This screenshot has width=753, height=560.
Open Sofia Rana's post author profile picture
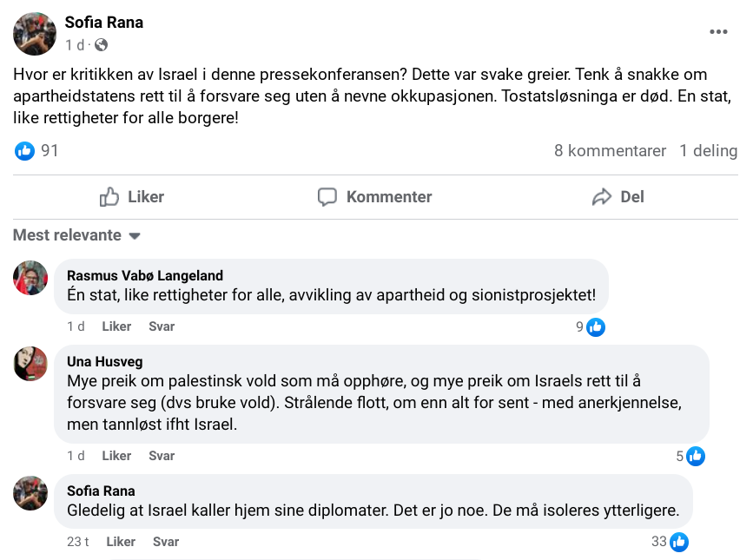click(x=35, y=34)
